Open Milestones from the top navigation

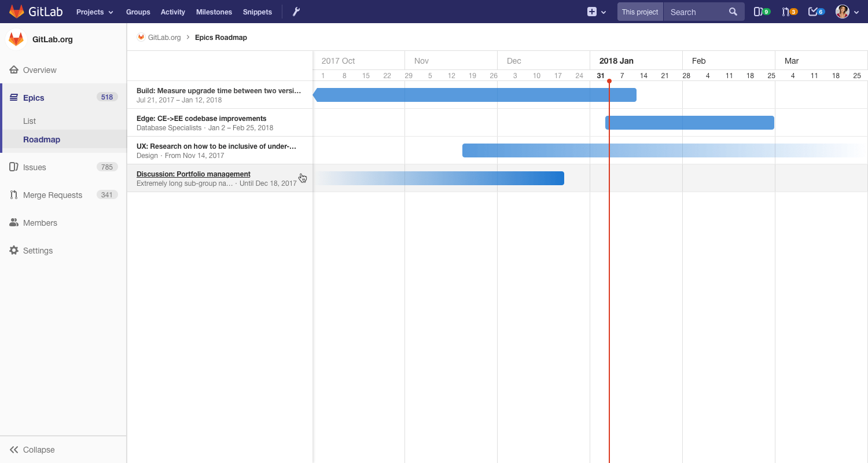pyautogui.click(x=214, y=12)
